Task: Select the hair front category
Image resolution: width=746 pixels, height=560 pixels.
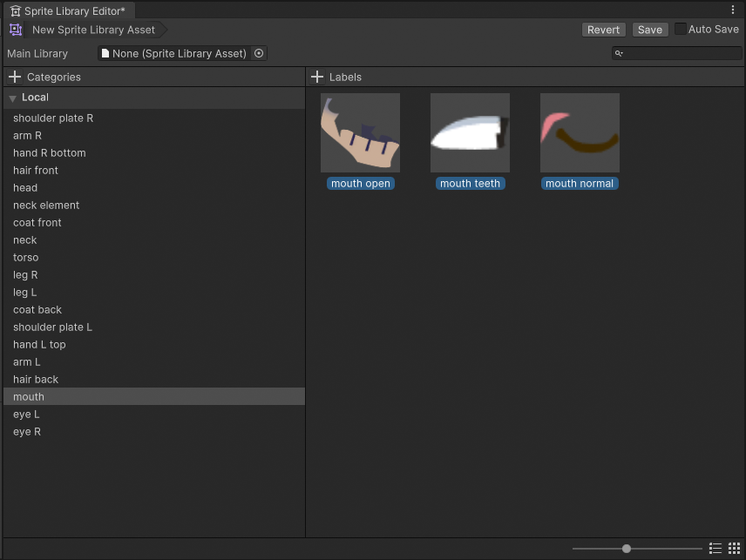Action: point(36,170)
